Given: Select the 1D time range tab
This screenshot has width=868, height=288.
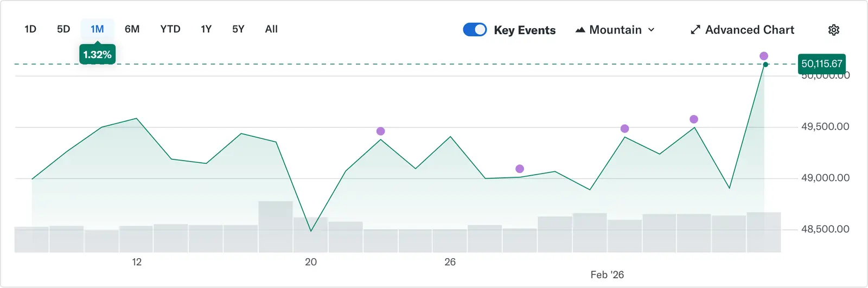Looking at the screenshot, I should coord(30,29).
